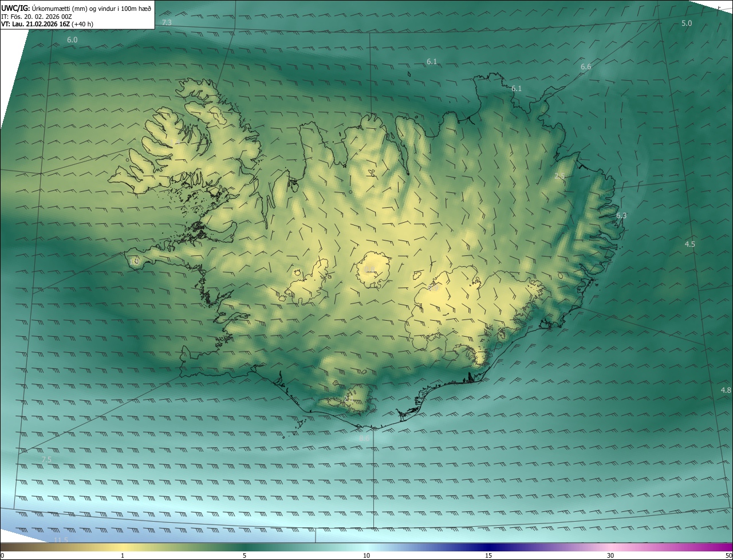Click the 11.5 value label on map
733x560 pixels.
(x=61, y=541)
